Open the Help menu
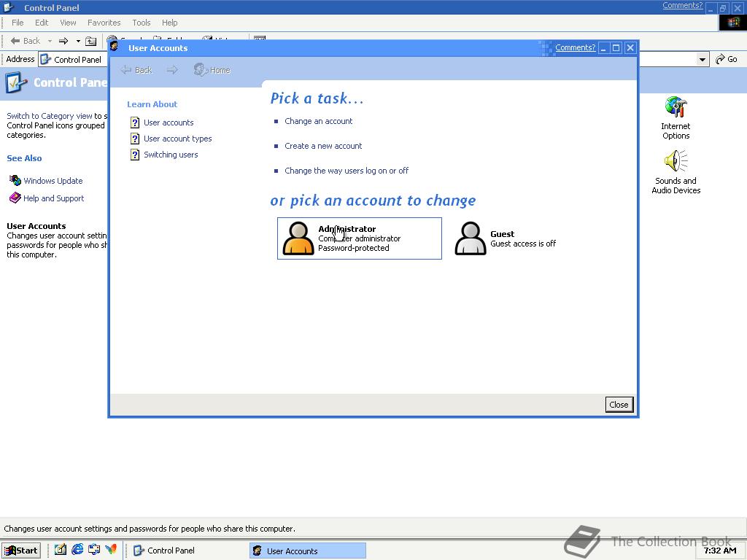747x560 pixels. [169, 23]
